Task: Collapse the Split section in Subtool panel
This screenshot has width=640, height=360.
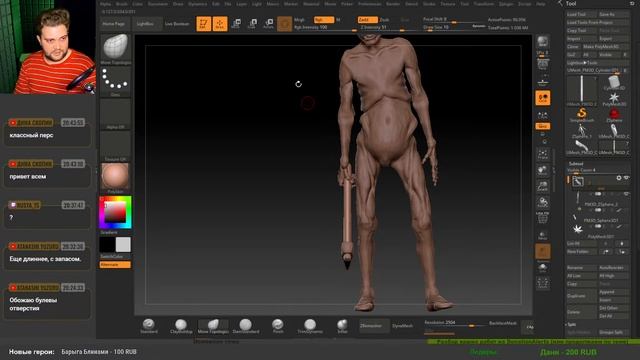Action: coord(571,324)
